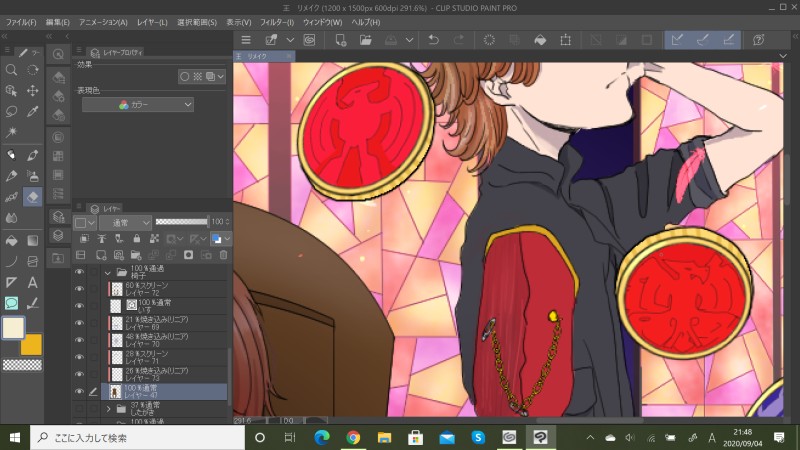
Task: Select the Eyedropper tool
Action: coord(33,111)
